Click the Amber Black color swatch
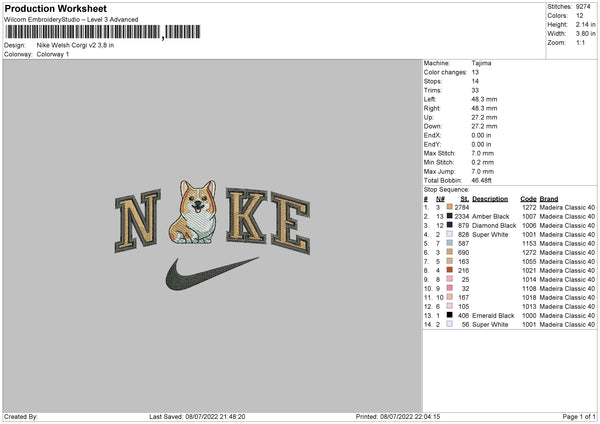This screenshot has width=600, height=424. coord(450,216)
